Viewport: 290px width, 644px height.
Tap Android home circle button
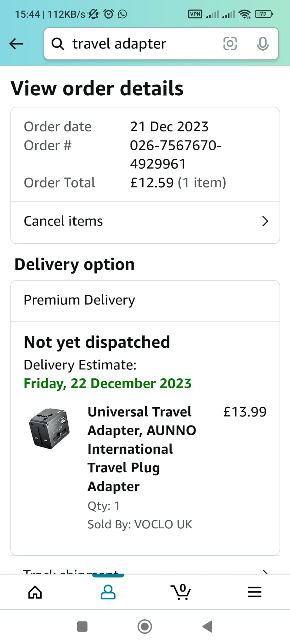[145, 626]
